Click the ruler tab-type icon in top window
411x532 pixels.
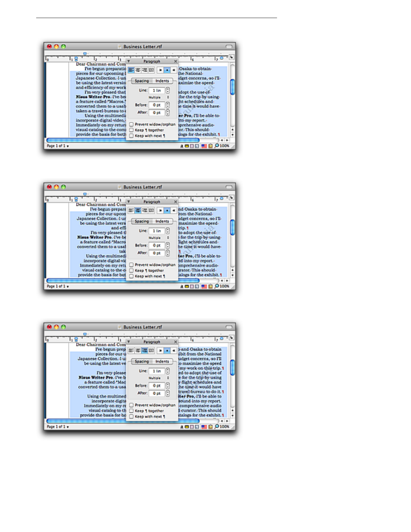tap(232, 57)
